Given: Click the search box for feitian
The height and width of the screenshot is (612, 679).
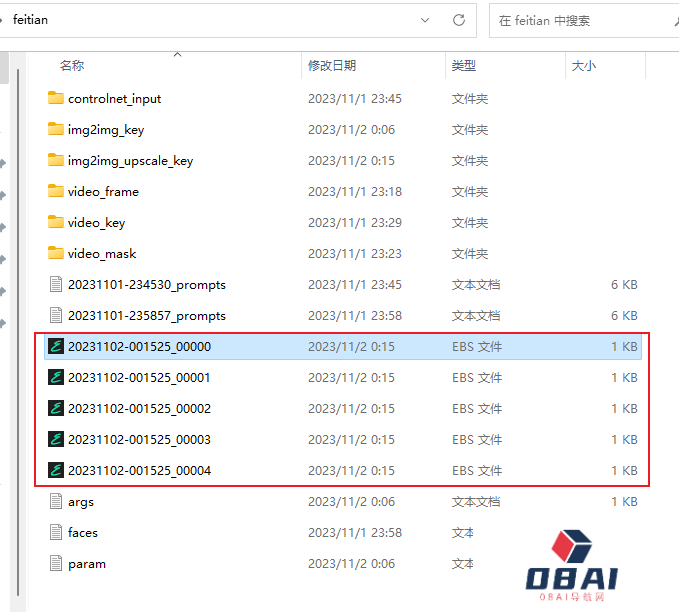Looking at the screenshot, I should [x=580, y=20].
